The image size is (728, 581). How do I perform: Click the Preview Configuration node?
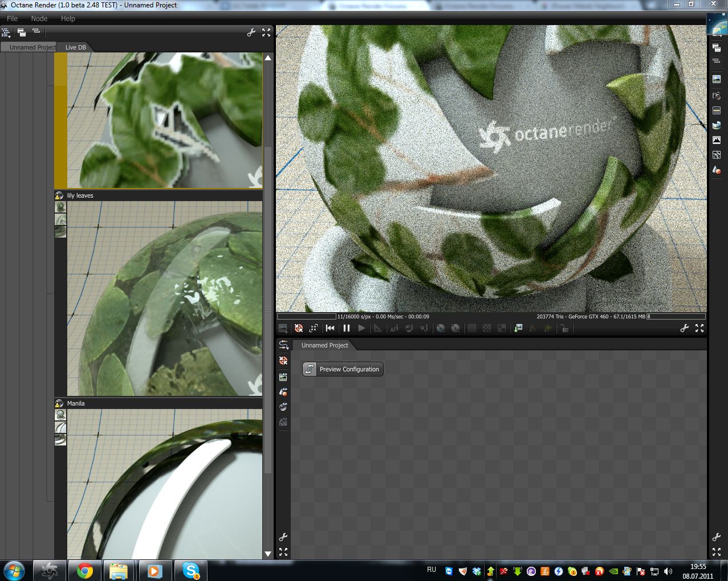click(343, 369)
